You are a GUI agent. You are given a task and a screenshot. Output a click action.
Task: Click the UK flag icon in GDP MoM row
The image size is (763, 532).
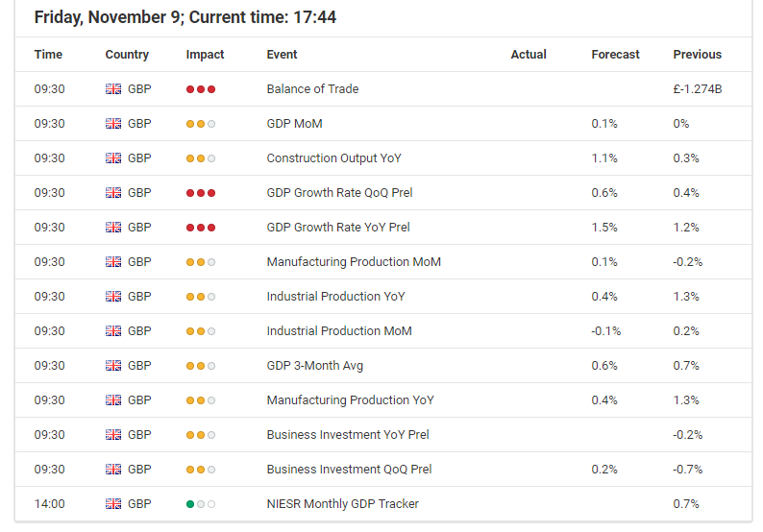113,124
